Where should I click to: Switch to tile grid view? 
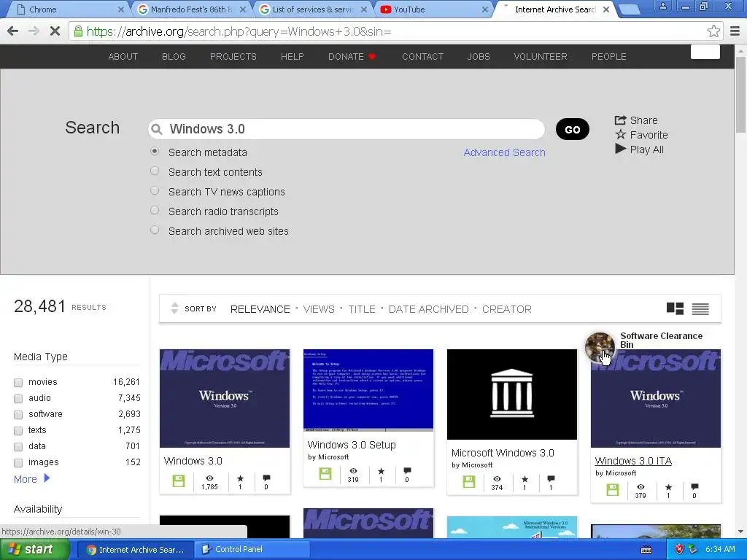[675, 308]
